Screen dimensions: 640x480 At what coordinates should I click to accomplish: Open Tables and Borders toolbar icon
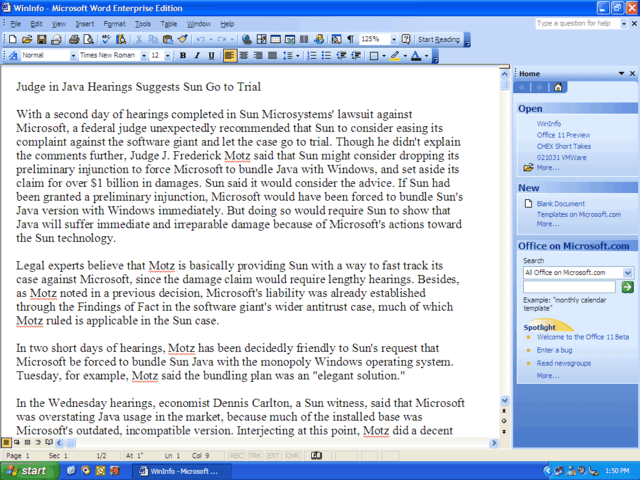pos(261,39)
